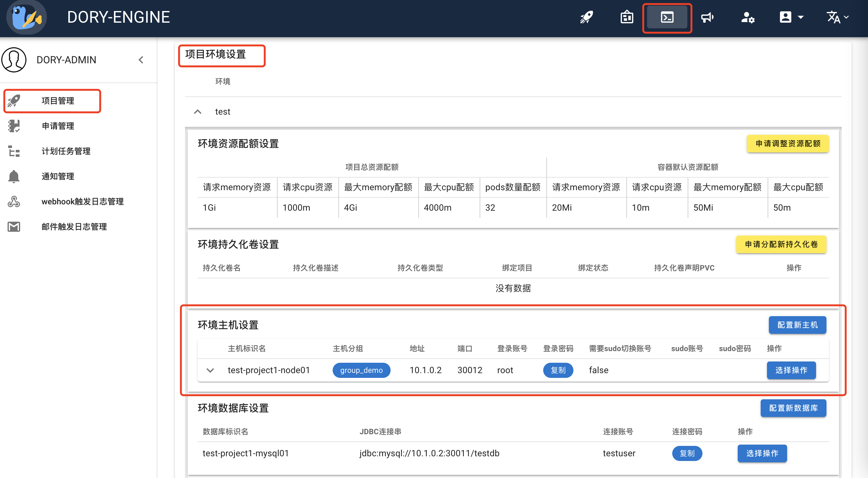Click the rocket icon in top navbar
The width and height of the screenshot is (868, 478).
pos(587,17)
